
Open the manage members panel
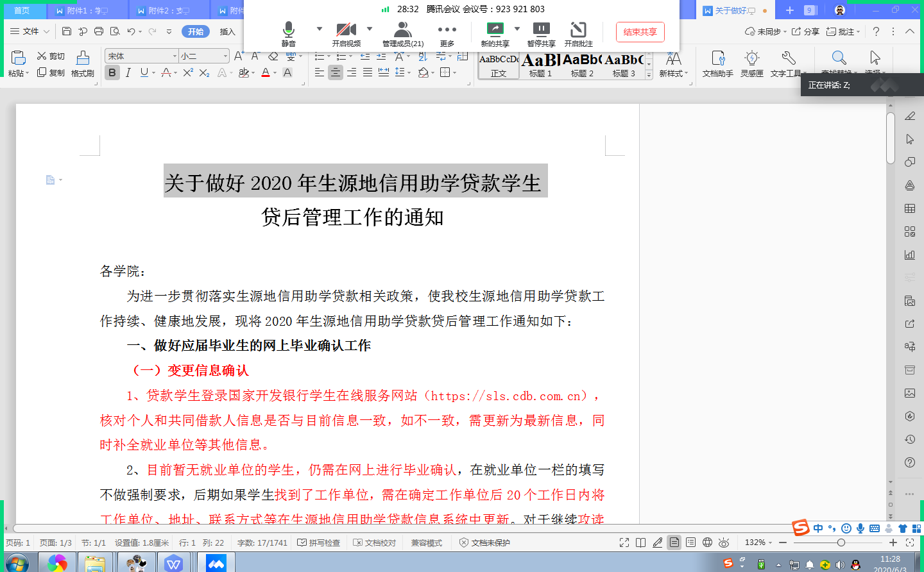pyautogui.click(x=402, y=33)
